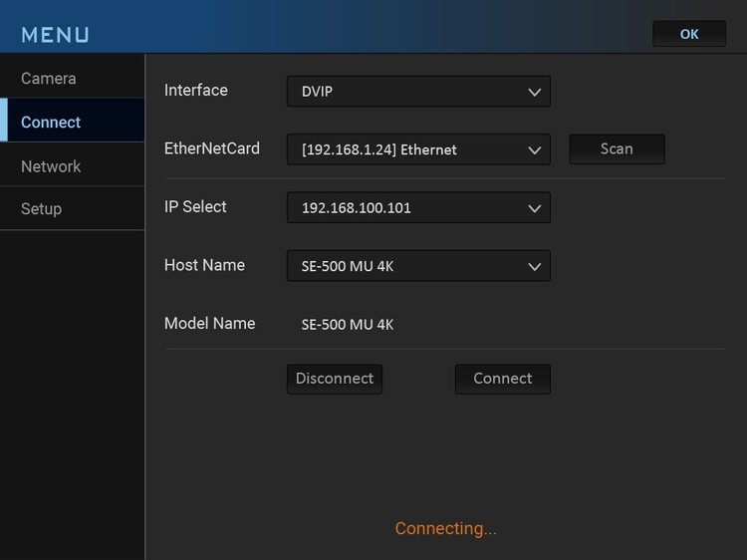Viewport: 747px width, 560px height.
Task: Open the Setup section
Action: click(x=72, y=208)
